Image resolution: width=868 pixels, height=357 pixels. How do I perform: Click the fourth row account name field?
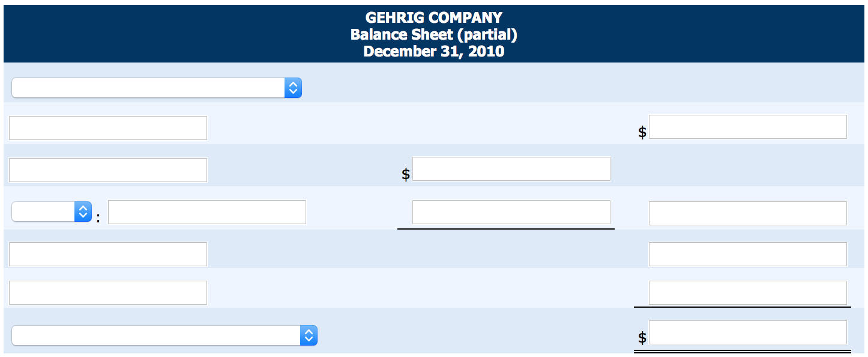tap(108, 254)
